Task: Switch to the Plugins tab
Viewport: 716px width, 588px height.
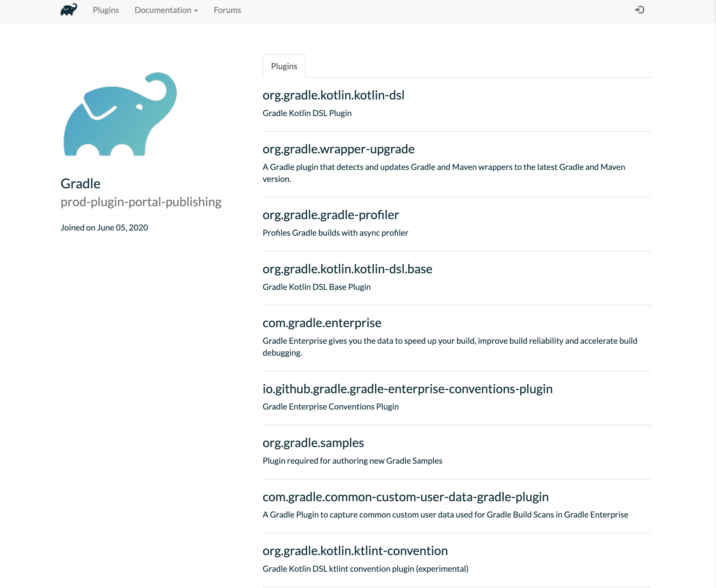Action: click(284, 66)
